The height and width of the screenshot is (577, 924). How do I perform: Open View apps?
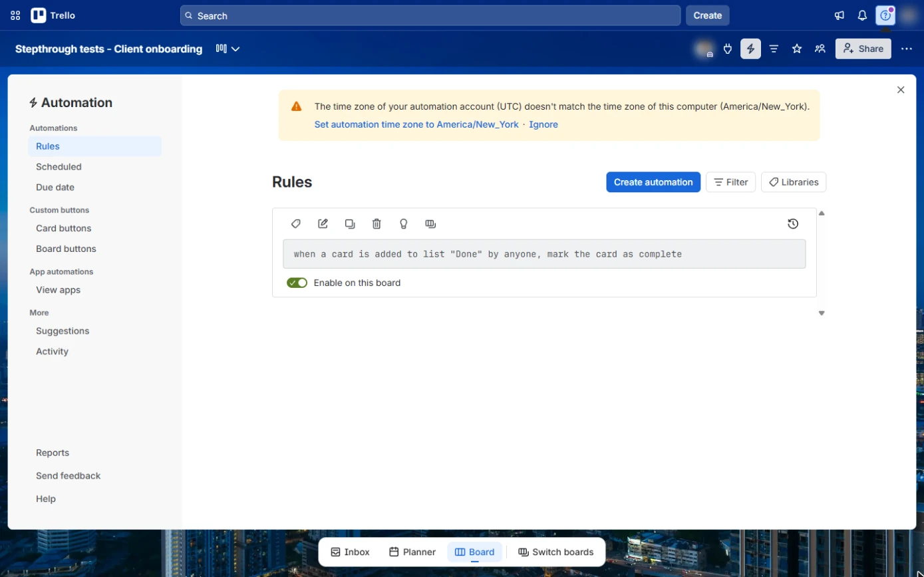(94, 290)
